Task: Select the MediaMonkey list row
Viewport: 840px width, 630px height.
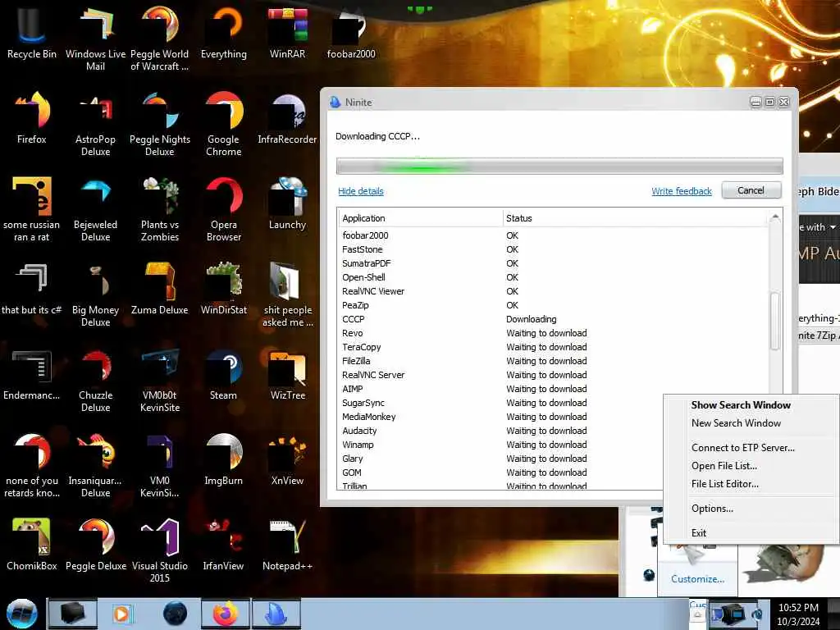Action: (501, 417)
